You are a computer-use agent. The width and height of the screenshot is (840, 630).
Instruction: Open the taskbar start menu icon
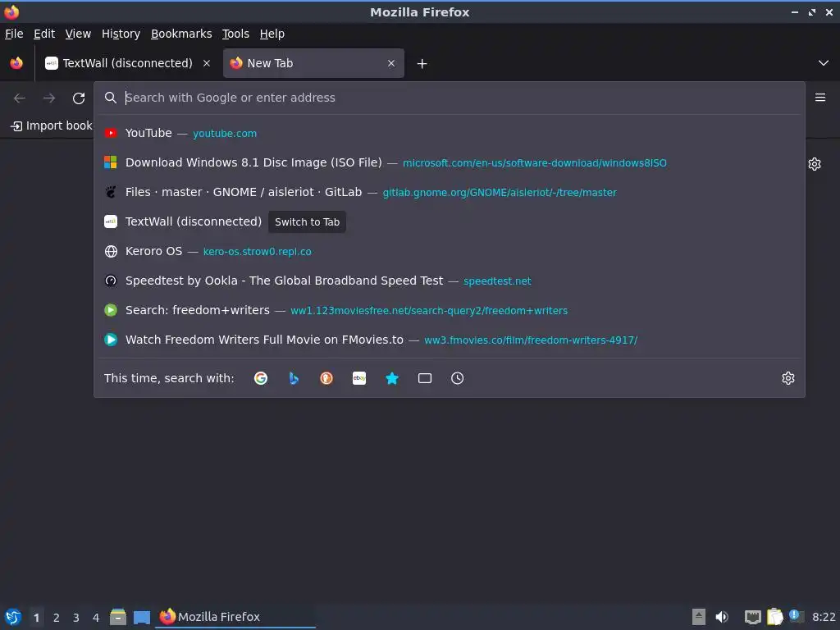13,617
